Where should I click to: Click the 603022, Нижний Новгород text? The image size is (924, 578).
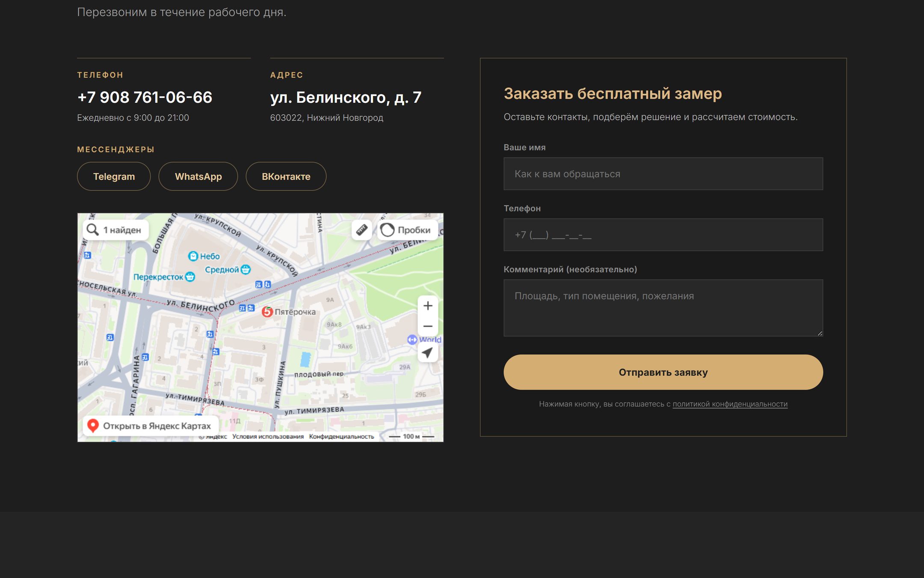[x=326, y=118]
